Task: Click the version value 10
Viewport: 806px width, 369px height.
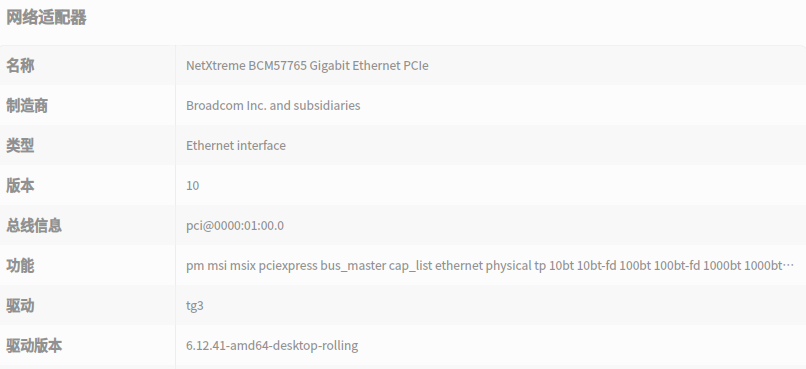Action: click(192, 186)
